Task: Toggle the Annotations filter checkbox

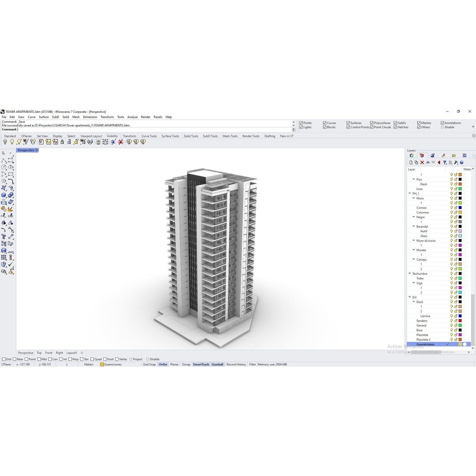Action: (x=443, y=123)
